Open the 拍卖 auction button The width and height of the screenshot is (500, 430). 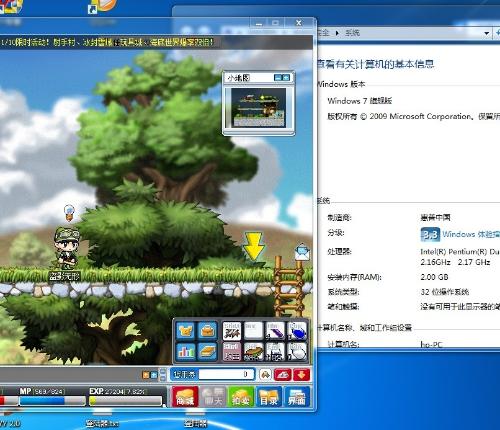click(x=241, y=397)
